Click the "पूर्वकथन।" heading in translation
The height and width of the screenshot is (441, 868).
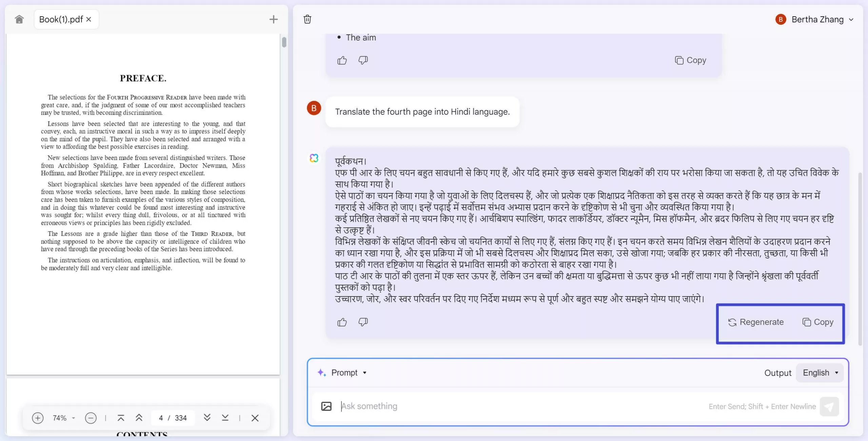(351, 161)
